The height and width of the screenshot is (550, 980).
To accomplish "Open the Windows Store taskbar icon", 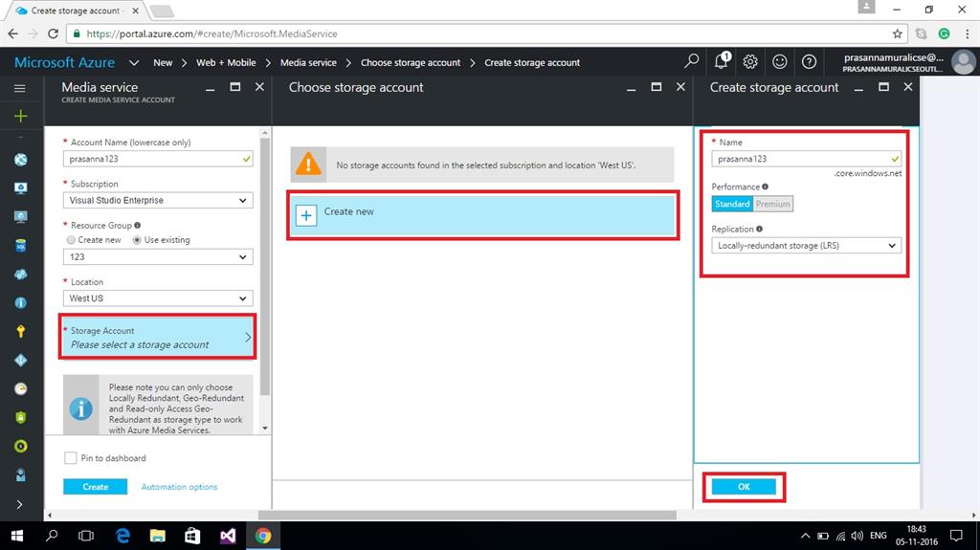I will point(192,536).
